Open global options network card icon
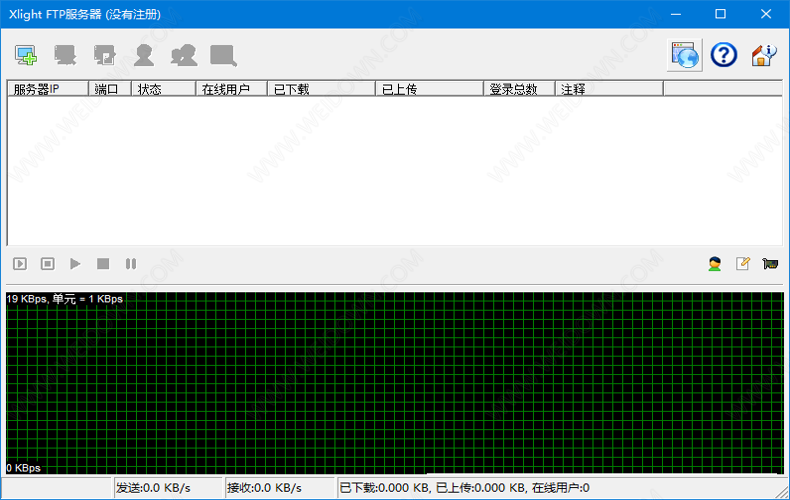This screenshot has width=790, height=500. 770,264
